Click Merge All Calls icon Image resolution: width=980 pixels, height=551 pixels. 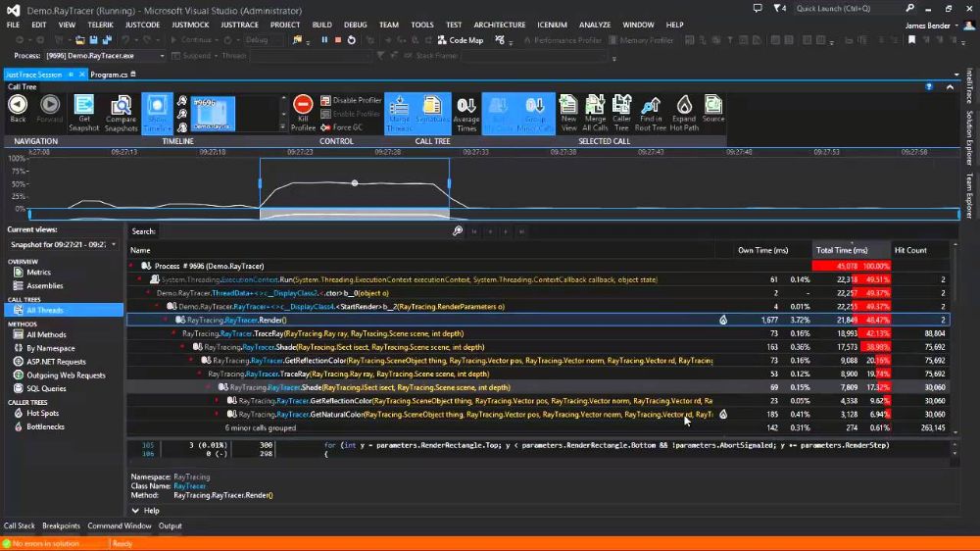click(595, 113)
